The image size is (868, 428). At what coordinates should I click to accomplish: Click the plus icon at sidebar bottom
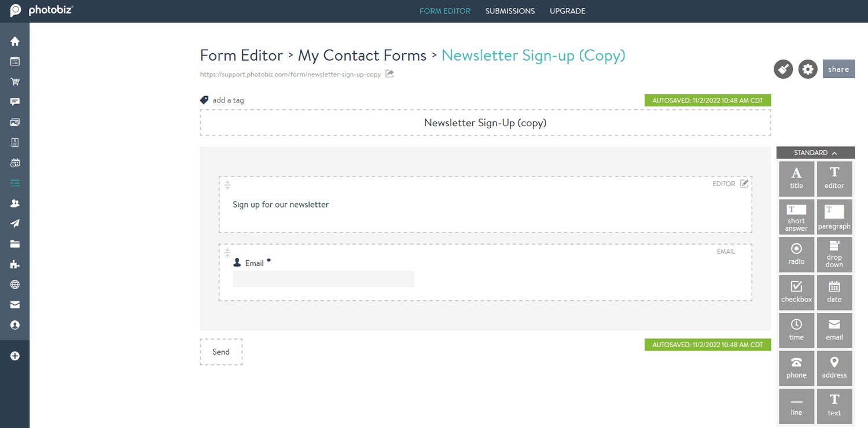tap(14, 356)
